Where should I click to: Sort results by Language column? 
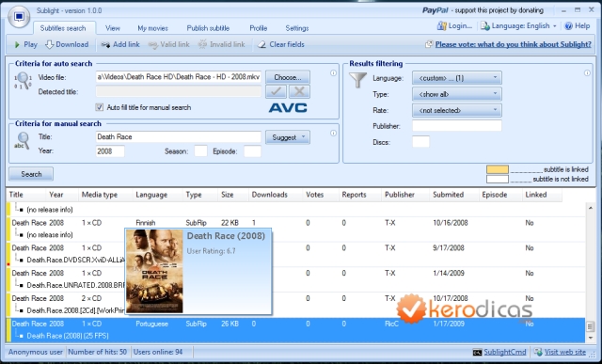pyautogui.click(x=158, y=195)
